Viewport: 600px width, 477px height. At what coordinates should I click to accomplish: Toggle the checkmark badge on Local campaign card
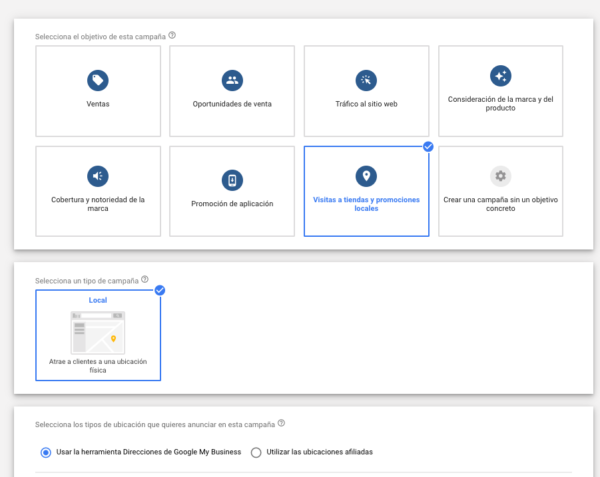(x=160, y=290)
